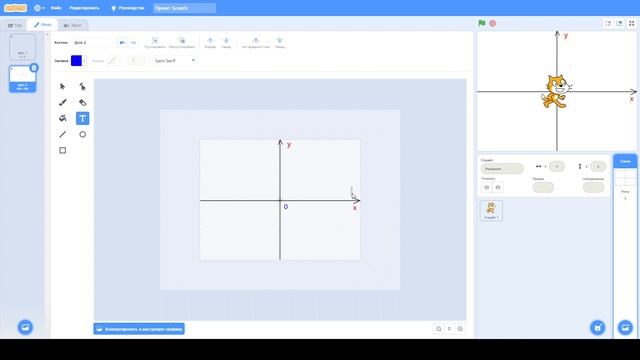Select the first backdrop thumbnail
640x360 pixels.
click(x=22, y=47)
